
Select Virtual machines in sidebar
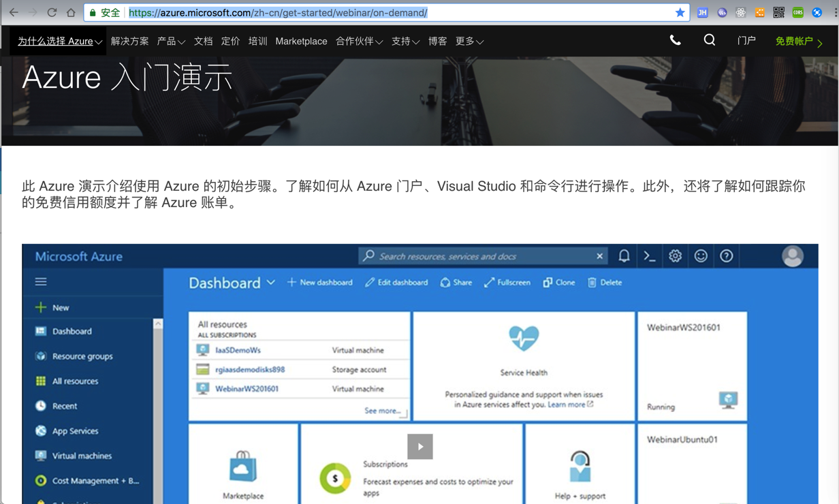coord(73,456)
